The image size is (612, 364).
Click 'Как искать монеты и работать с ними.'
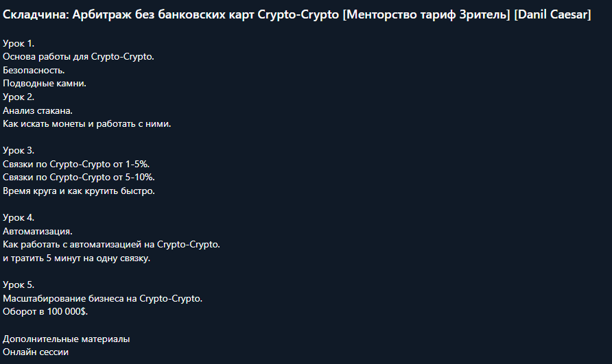[x=86, y=124]
